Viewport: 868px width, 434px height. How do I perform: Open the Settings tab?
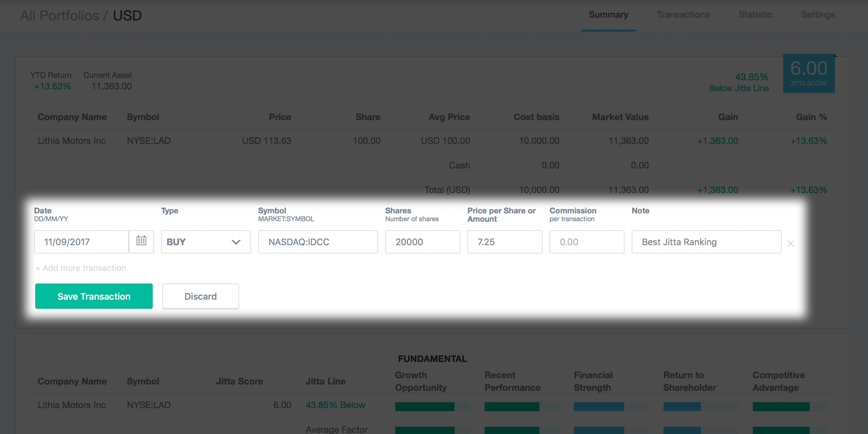[818, 15]
